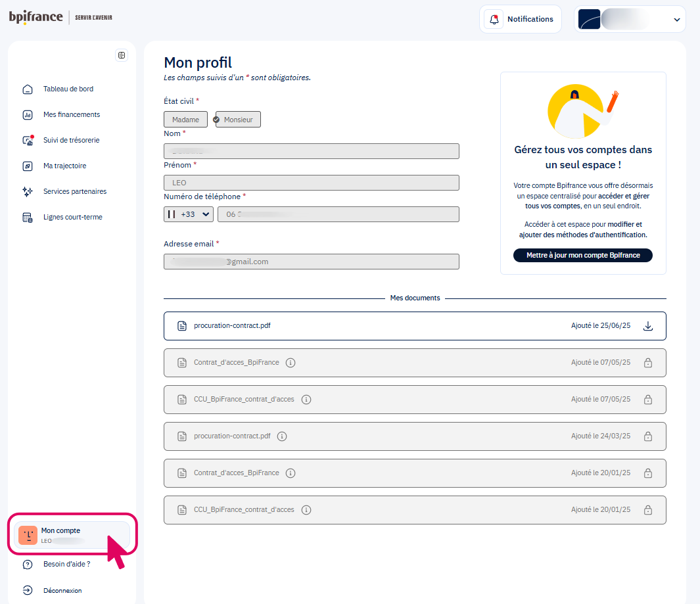This screenshot has height=604, width=700.
Task: Click lock icon for procuration-contract.pdf 24/03/25
Action: (x=648, y=436)
